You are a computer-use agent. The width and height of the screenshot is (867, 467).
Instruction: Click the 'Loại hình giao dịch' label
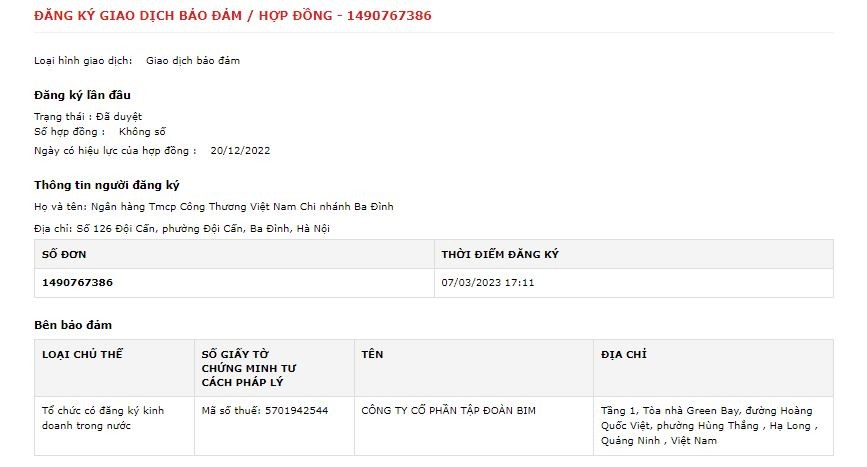tap(83, 61)
